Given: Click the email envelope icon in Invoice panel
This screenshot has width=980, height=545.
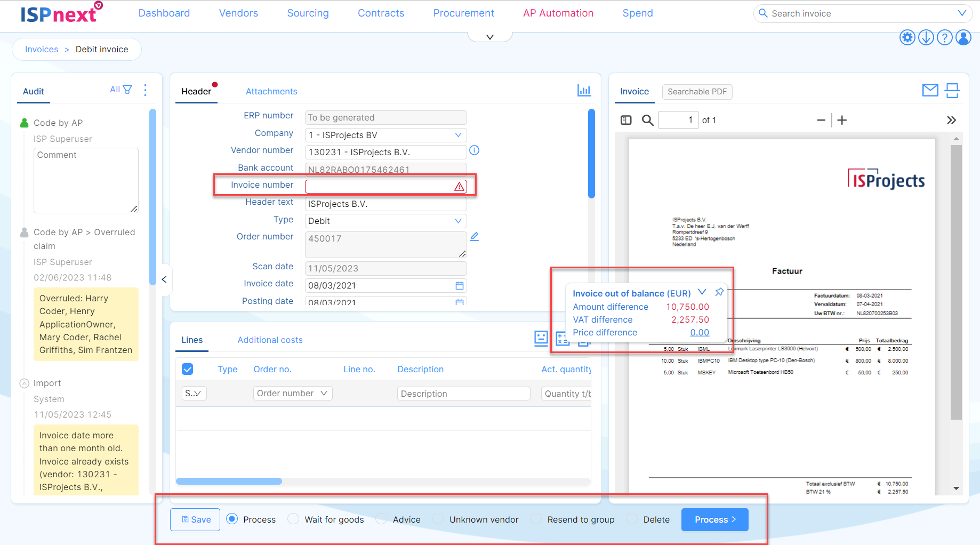Looking at the screenshot, I should tap(930, 90).
